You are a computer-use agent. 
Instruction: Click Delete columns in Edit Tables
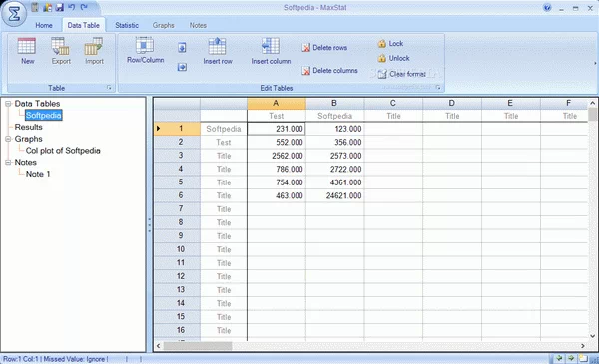[x=330, y=71]
